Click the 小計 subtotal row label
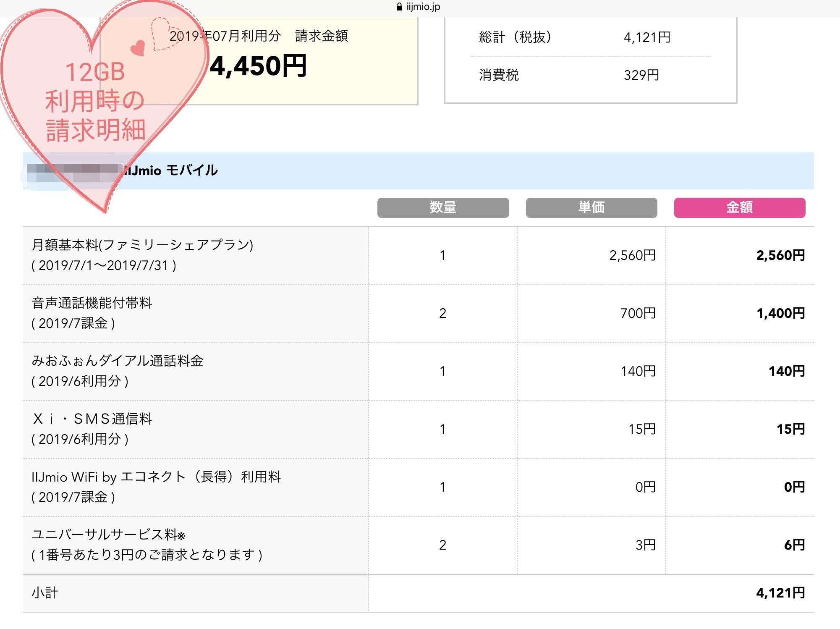Viewport: 840px width, 629px height. coord(44,593)
